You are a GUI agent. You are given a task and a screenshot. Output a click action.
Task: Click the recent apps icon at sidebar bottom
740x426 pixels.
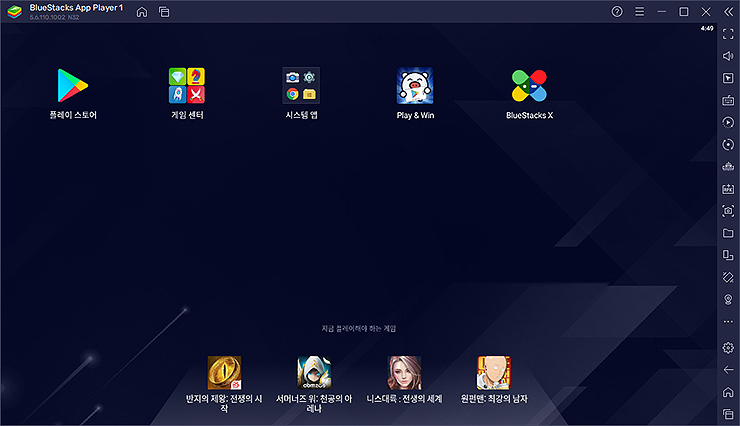[x=728, y=414]
